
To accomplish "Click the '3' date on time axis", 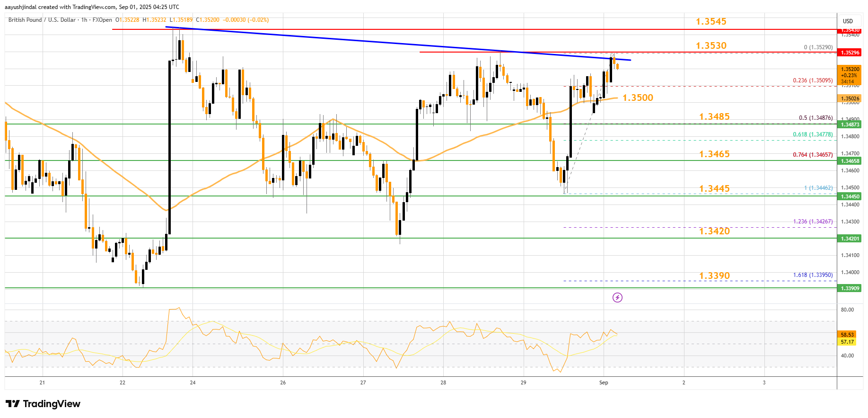I will click(764, 382).
